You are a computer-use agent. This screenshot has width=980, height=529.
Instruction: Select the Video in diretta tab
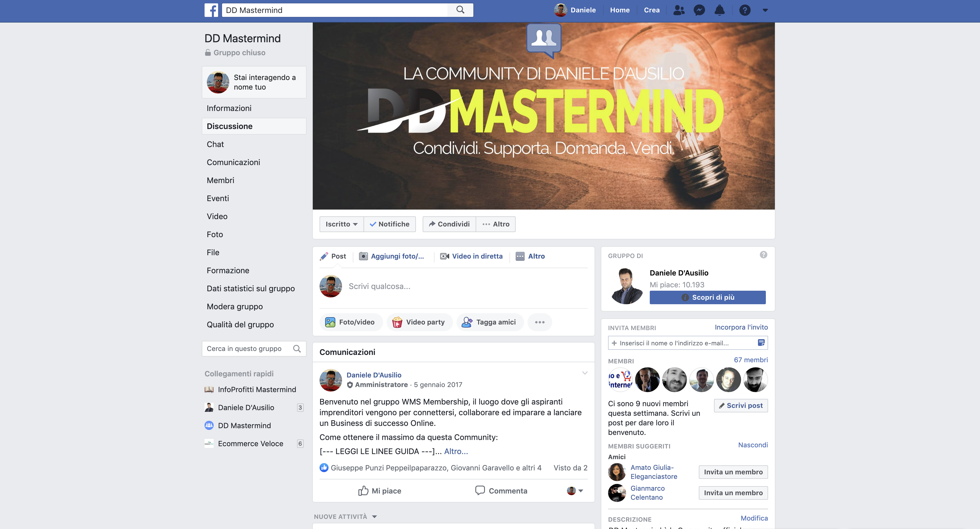point(471,256)
